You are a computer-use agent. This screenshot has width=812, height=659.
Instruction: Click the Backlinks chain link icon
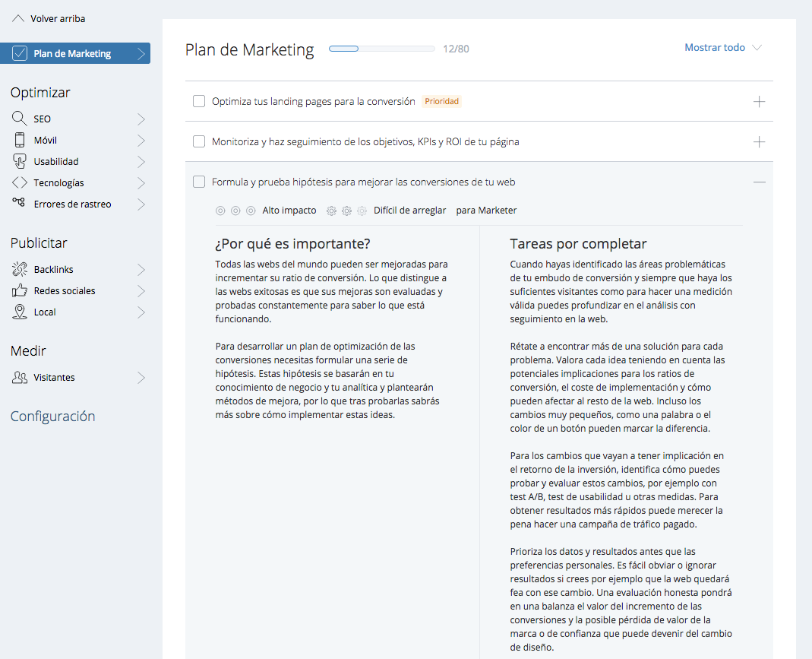[20, 270]
